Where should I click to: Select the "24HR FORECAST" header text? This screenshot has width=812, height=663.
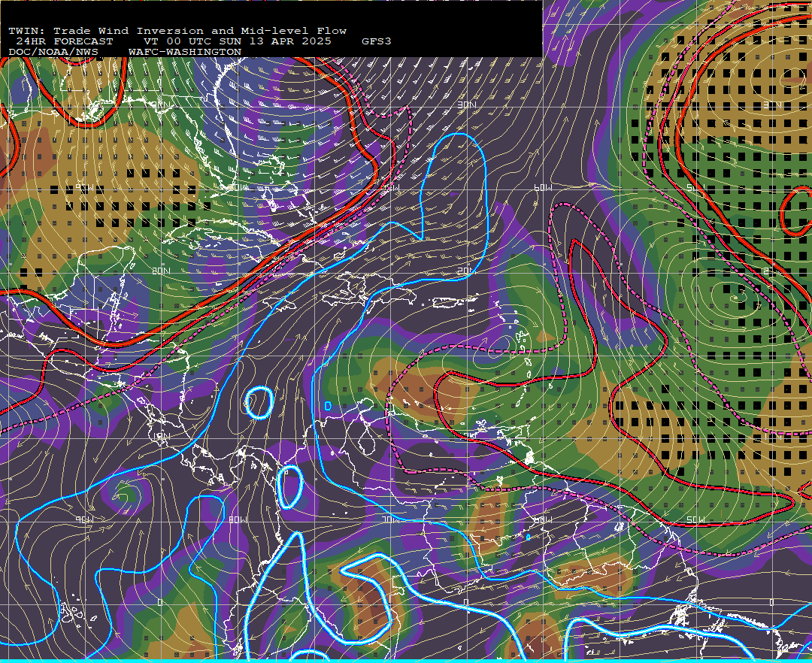tap(64, 41)
